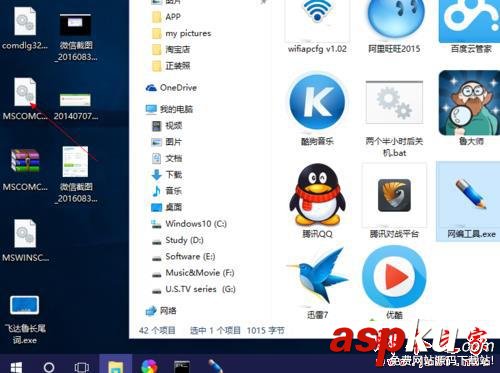Click the Windows Start button

(16, 367)
